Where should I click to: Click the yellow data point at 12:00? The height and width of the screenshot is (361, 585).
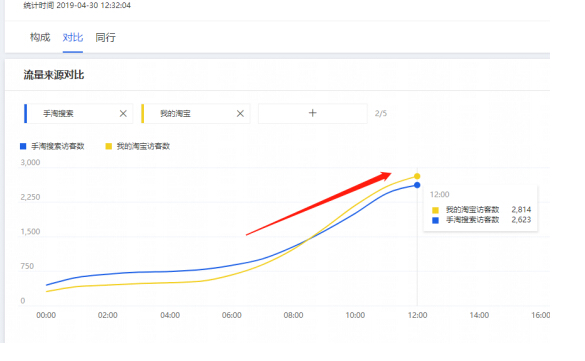[x=417, y=176]
